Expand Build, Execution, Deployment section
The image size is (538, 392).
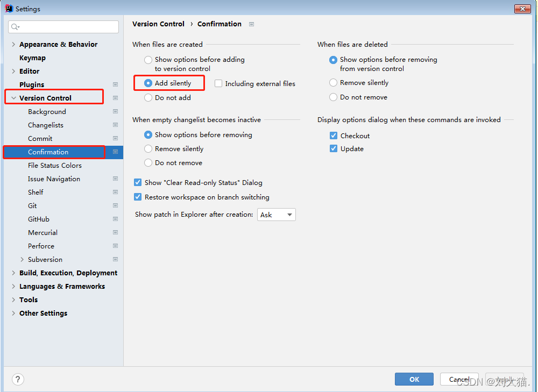click(x=13, y=273)
